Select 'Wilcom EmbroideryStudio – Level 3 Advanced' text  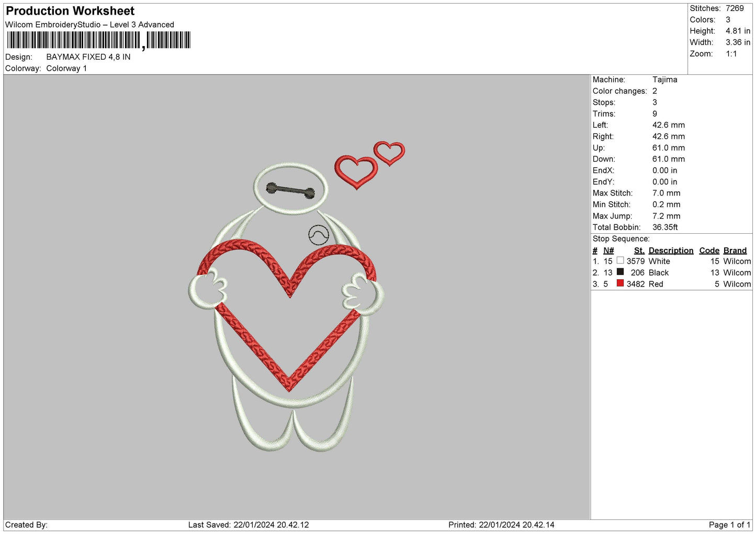(x=89, y=25)
